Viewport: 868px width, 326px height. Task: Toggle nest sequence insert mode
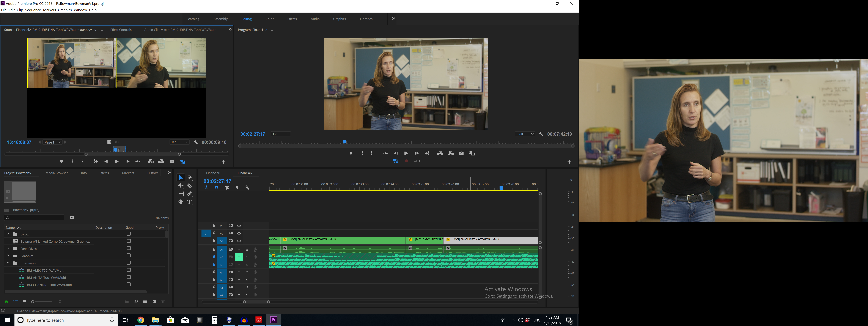(x=206, y=188)
